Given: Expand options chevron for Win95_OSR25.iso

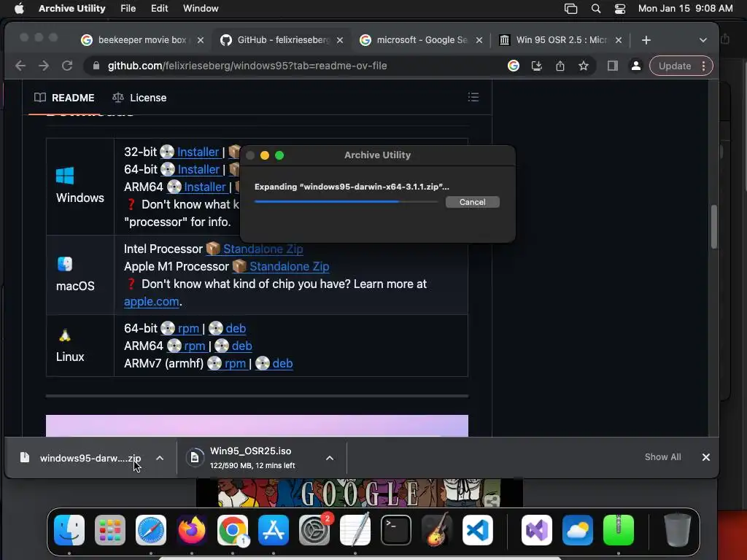Looking at the screenshot, I should (x=329, y=458).
